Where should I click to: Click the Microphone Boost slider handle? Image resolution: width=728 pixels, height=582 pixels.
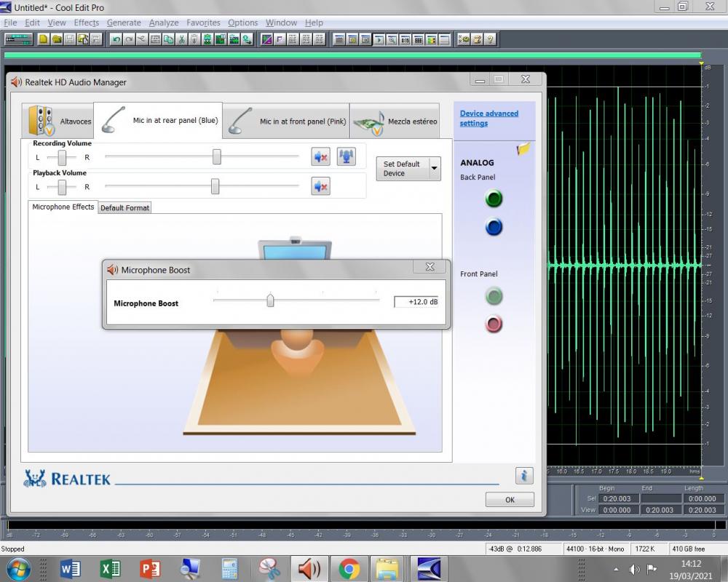(270, 300)
